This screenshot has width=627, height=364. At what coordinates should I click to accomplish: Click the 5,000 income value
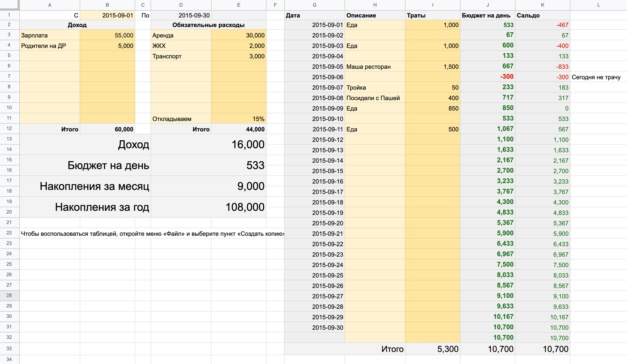coord(108,46)
